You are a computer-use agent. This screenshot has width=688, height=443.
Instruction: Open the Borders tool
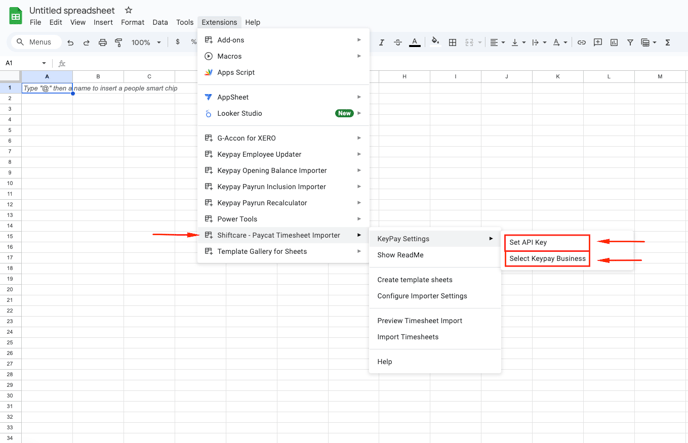[452, 43]
